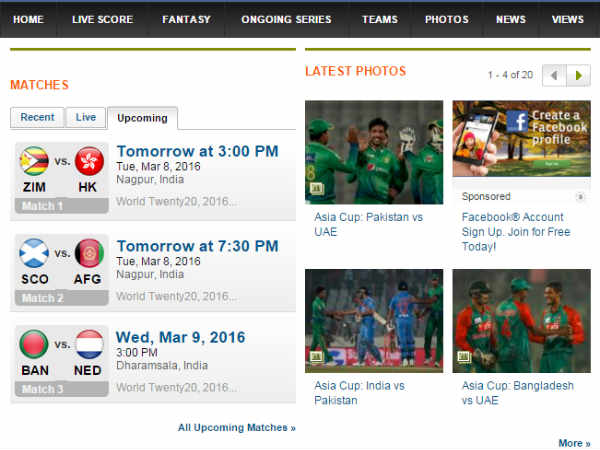Screen dimensions: 600x450
Task: Open the Ongoing Series menu
Action: tap(286, 20)
